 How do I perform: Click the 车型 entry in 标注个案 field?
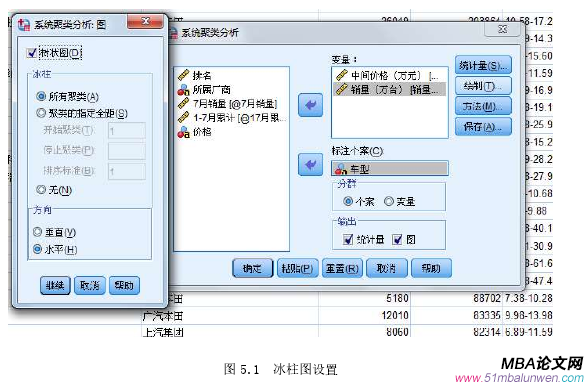(389, 169)
